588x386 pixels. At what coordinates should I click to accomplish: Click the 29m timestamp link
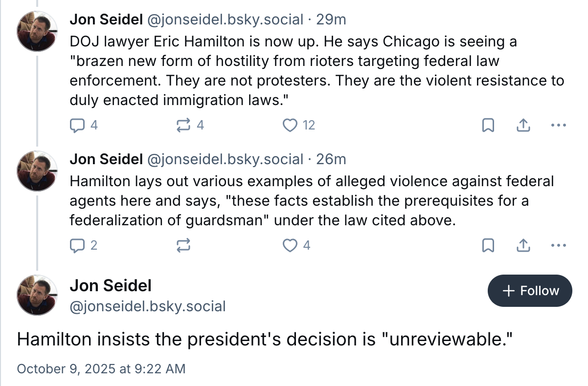pyautogui.click(x=331, y=20)
